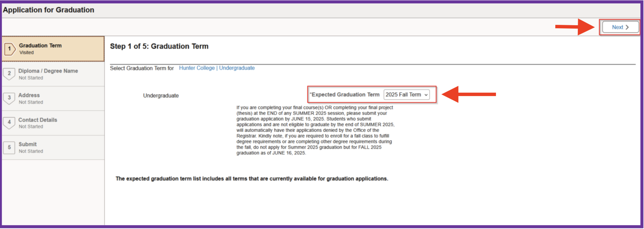This screenshot has height=229, width=644.
Task: Click the Undergraduate row label
Action: tap(161, 96)
